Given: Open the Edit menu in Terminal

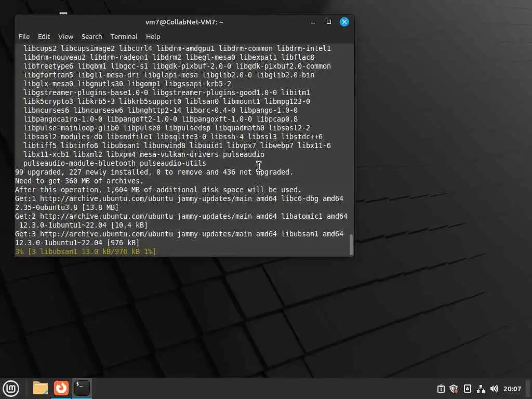Looking at the screenshot, I should pyautogui.click(x=44, y=37).
